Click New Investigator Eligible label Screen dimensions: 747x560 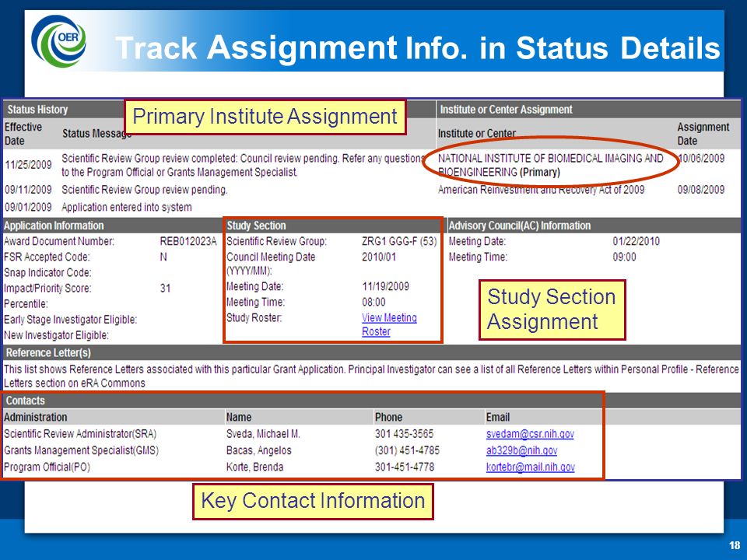coord(56,335)
